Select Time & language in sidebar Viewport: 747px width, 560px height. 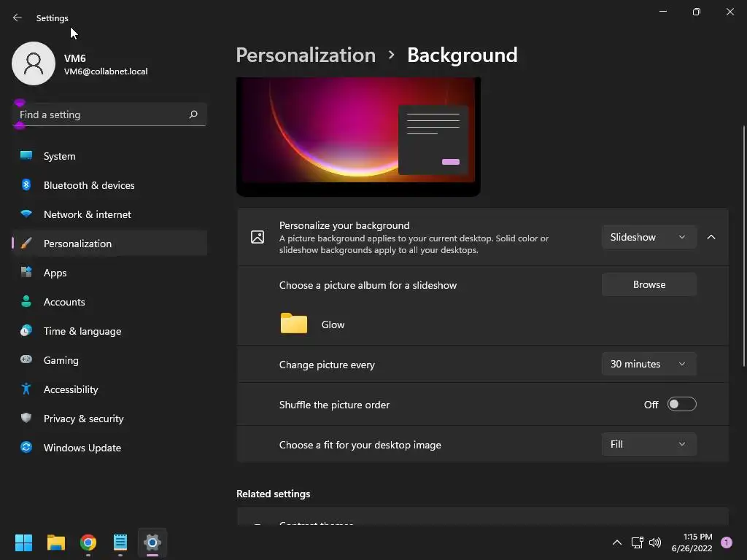(x=109, y=331)
